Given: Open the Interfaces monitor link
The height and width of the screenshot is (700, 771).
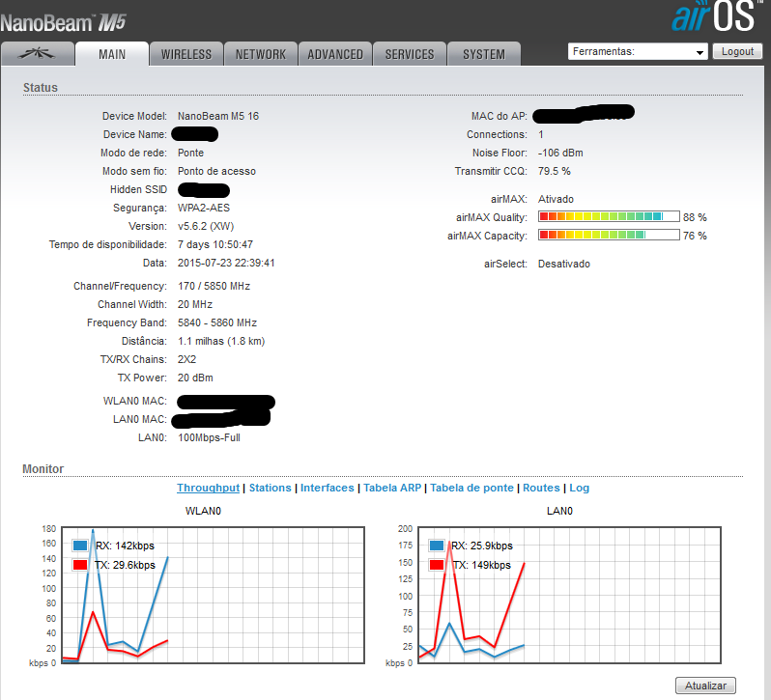Looking at the screenshot, I should tap(327, 488).
